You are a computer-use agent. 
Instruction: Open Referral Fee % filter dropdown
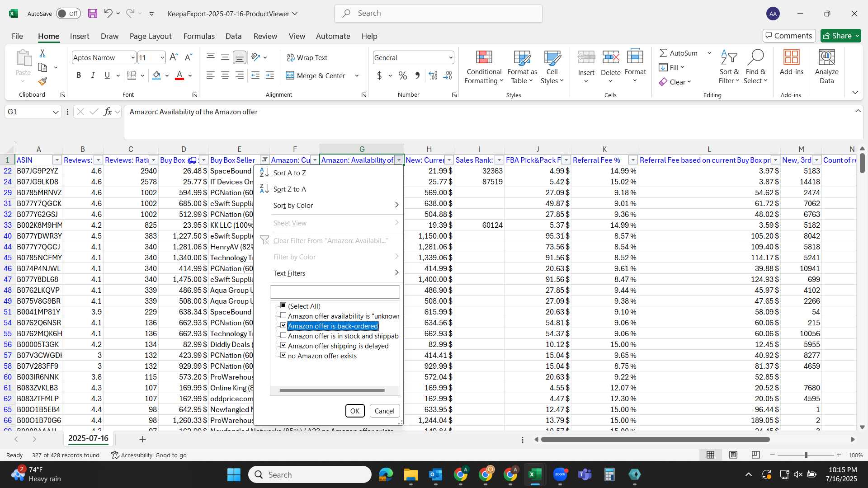(633, 160)
